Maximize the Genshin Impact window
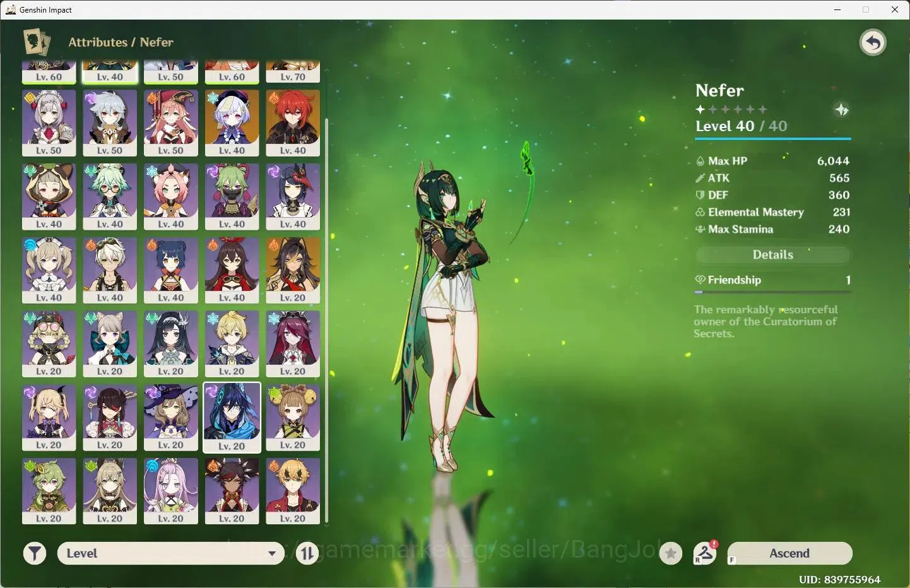The height and width of the screenshot is (588, 910). [x=866, y=9]
